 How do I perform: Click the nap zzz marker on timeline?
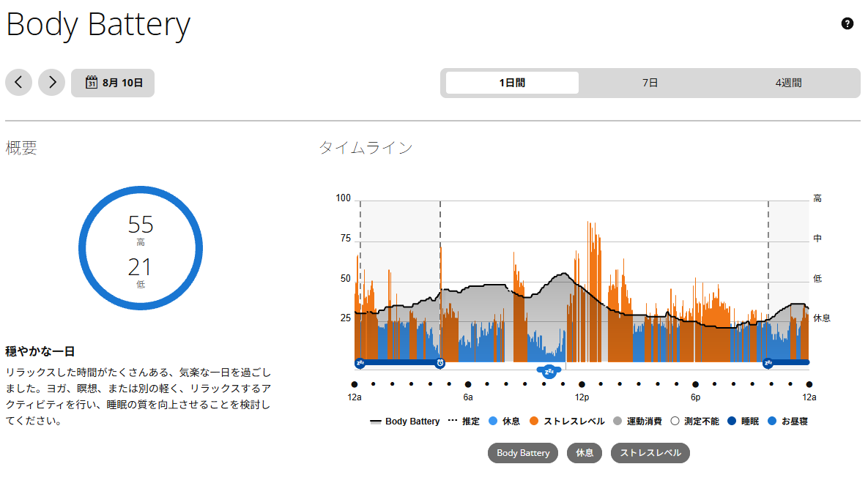coord(549,371)
